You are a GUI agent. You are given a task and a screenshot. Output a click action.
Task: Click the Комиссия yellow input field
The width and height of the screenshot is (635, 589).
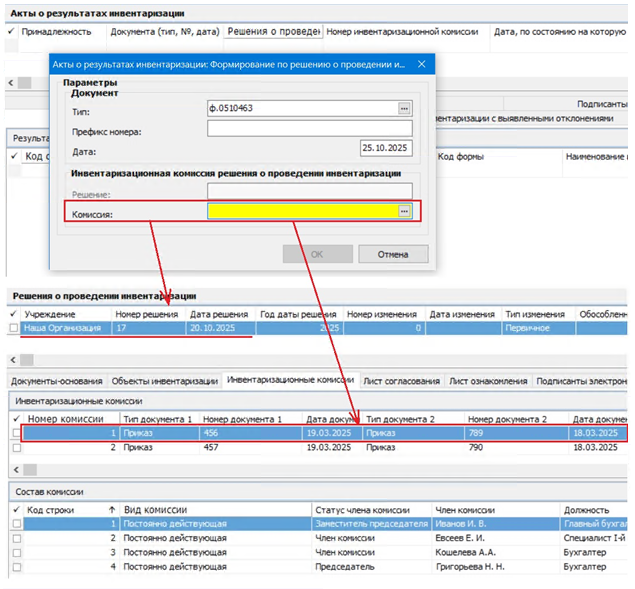[301, 211]
